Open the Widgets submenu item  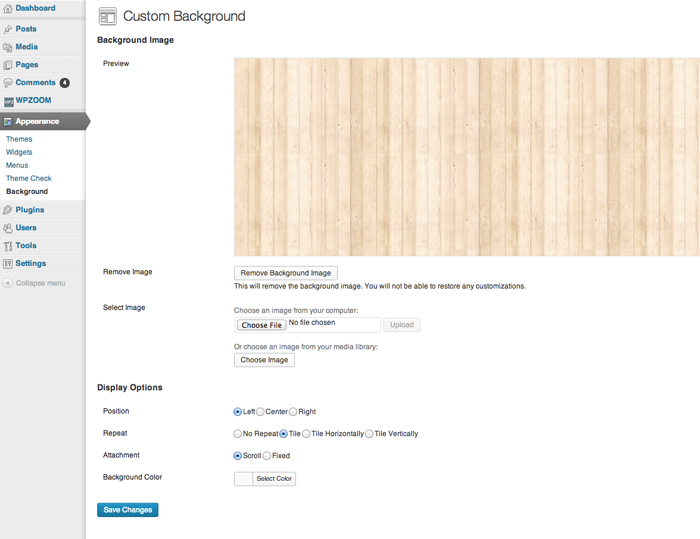pos(20,152)
